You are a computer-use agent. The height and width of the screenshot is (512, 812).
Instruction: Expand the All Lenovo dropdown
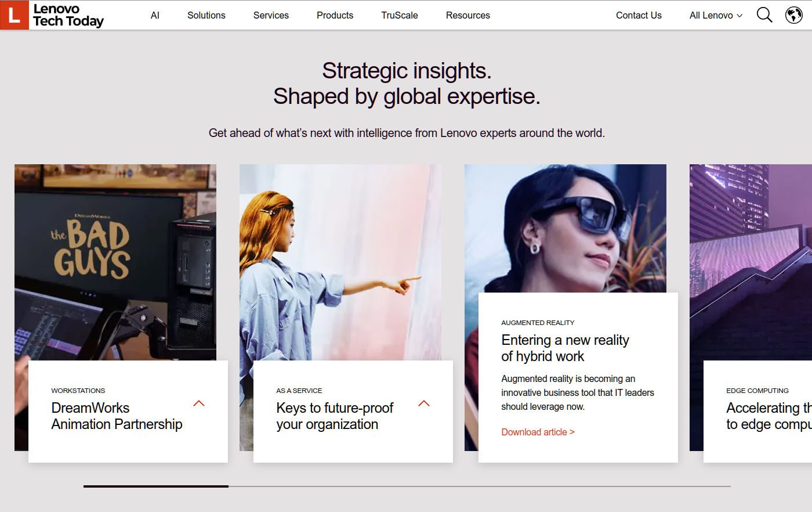(x=715, y=16)
